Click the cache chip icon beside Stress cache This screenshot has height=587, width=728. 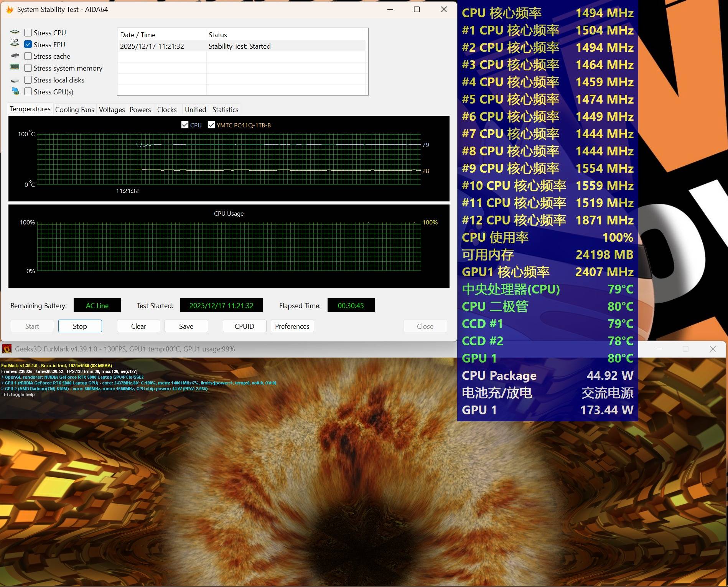click(x=15, y=56)
